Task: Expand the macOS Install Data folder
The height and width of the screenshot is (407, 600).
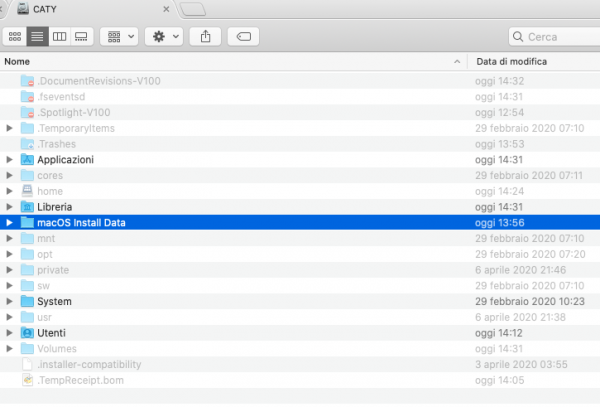Action: (x=10, y=223)
